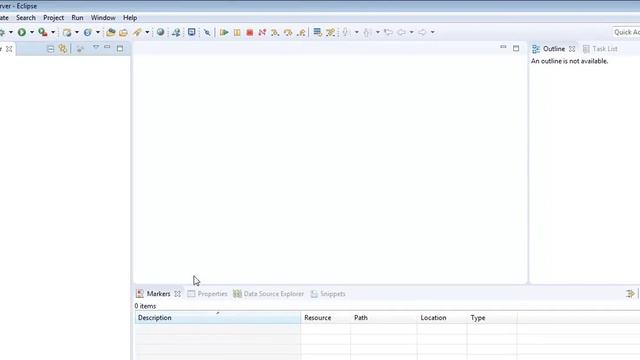Minimize the editor area
The height and width of the screenshot is (360, 640).
503,47
